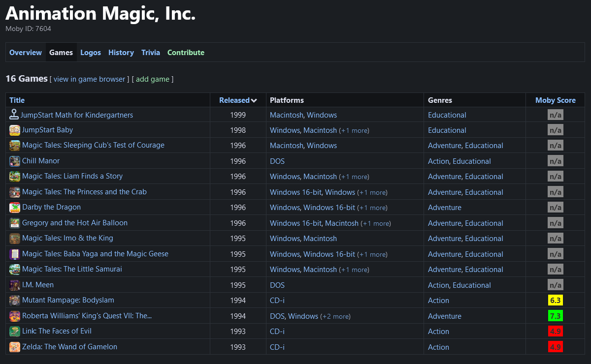Viewport: 591px width, 364px height.
Task: Click the Gregory and the Hot Air Balloon cover icon
Action: (15, 223)
